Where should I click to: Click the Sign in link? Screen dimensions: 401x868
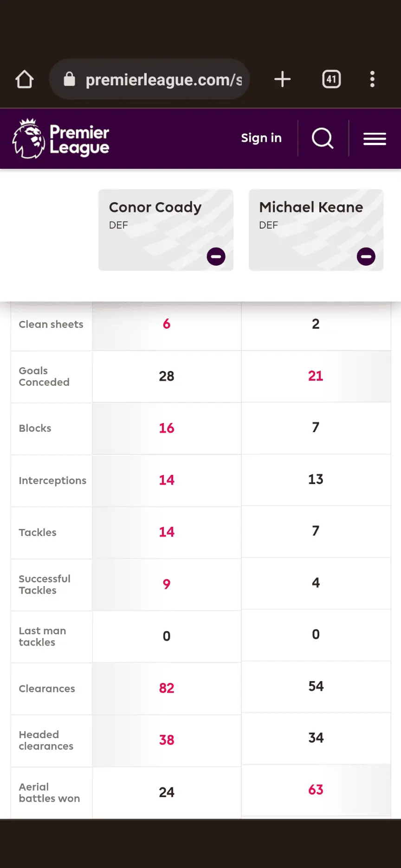[261, 138]
